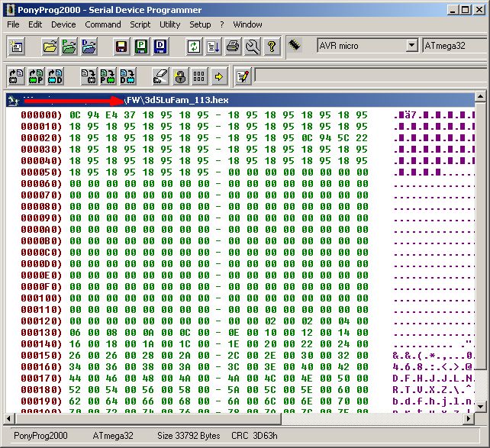Click address row 000020)
The height and width of the screenshot is (448, 490).
(x=41, y=138)
